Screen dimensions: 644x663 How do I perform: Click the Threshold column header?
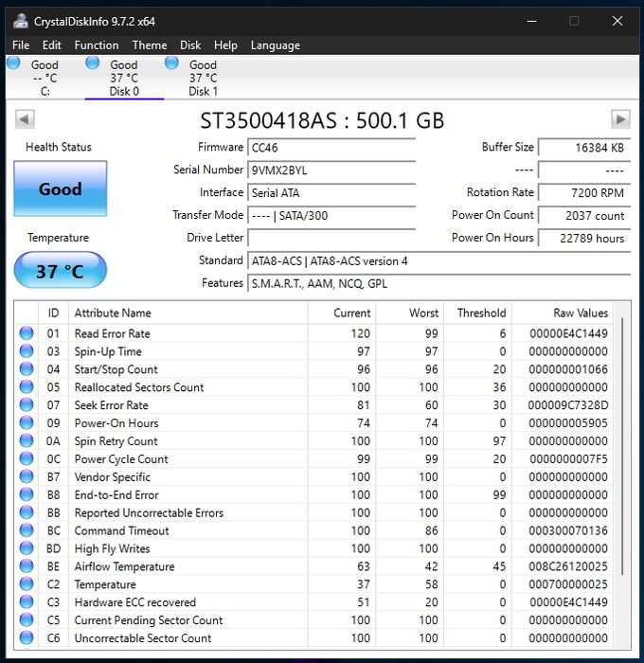(478, 313)
